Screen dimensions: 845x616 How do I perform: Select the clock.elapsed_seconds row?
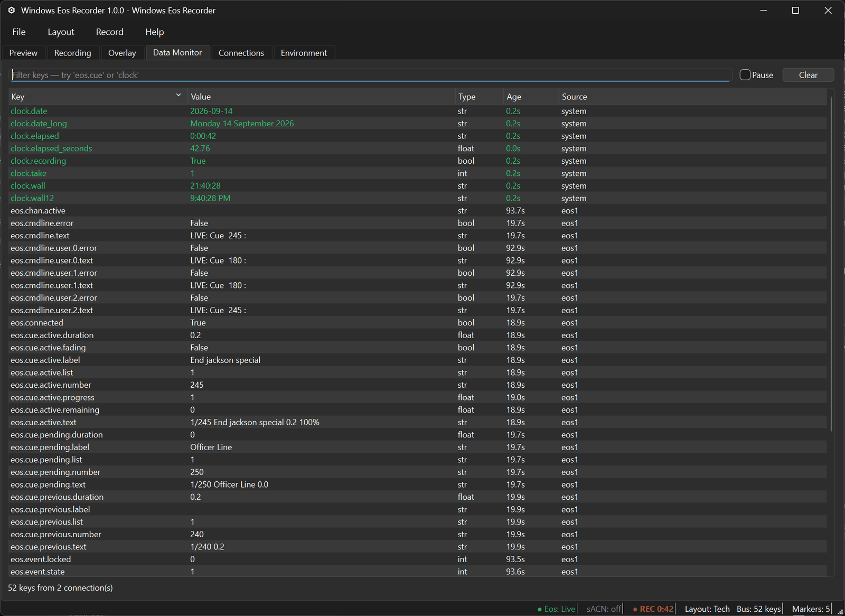pos(418,148)
